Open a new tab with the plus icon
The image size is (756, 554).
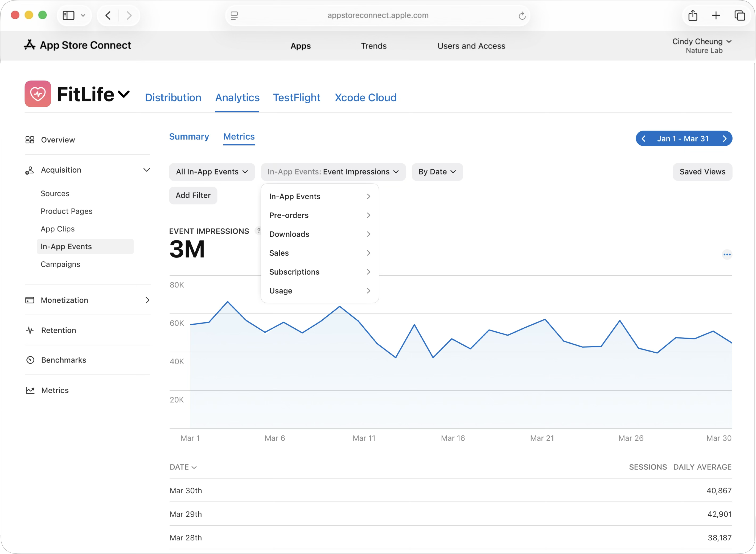716,15
